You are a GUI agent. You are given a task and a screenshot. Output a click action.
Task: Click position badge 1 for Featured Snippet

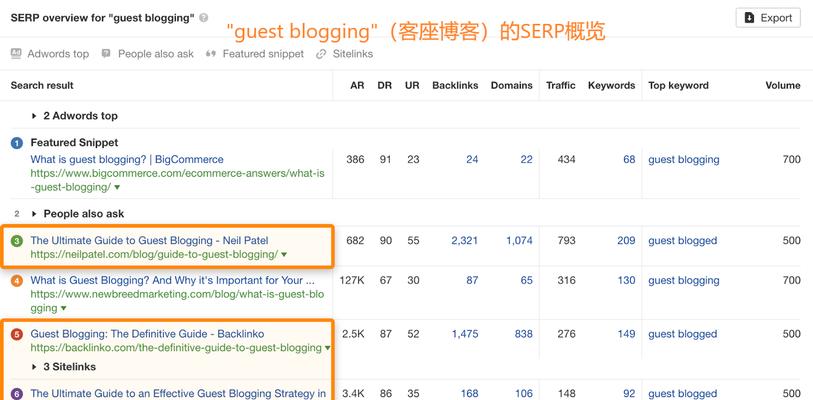tap(17, 143)
